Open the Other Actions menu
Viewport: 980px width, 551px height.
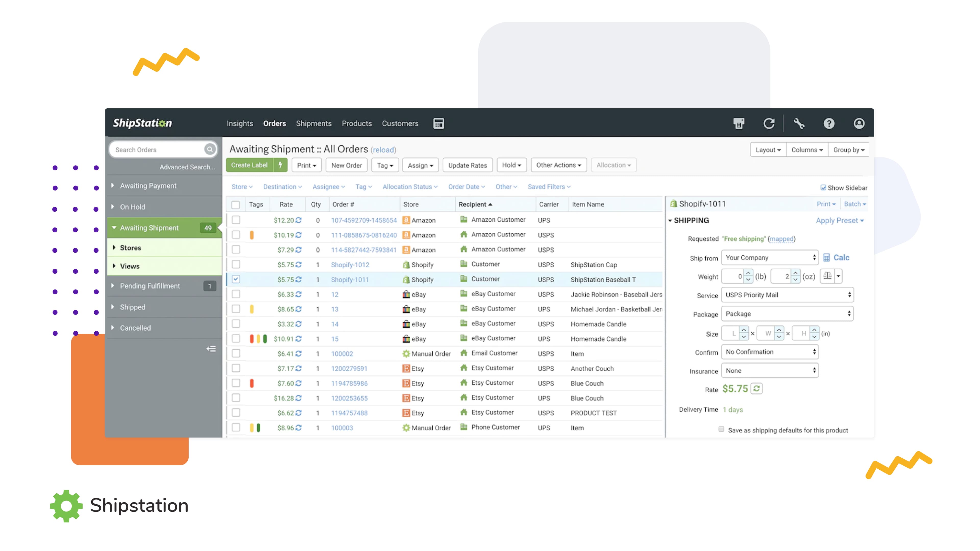click(x=558, y=165)
